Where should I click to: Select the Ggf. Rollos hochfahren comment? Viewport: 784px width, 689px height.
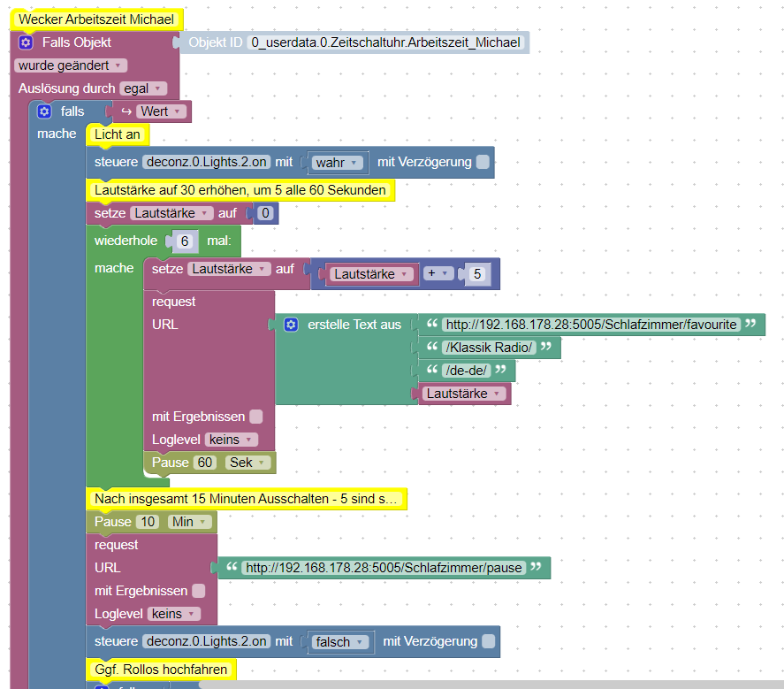coord(161,670)
